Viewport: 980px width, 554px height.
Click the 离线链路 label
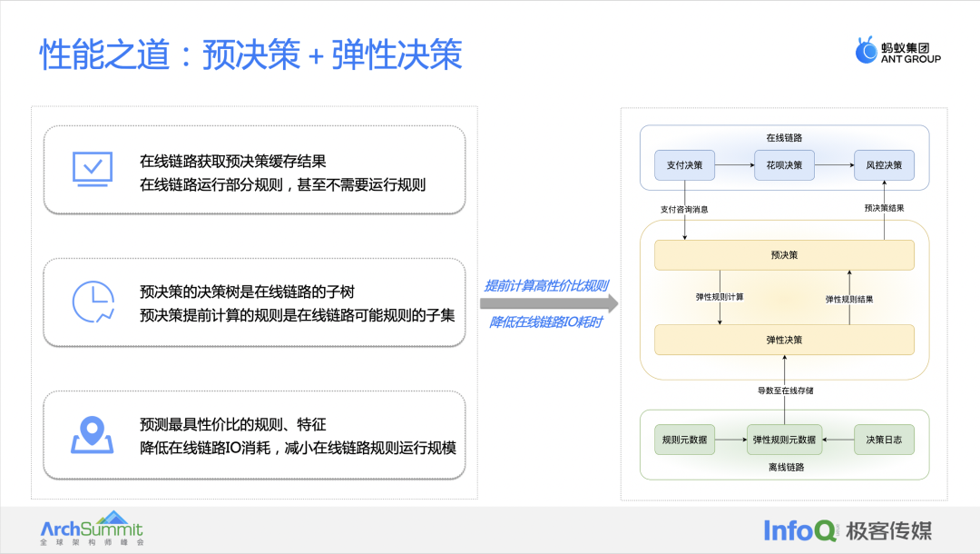pyautogui.click(x=786, y=467)
